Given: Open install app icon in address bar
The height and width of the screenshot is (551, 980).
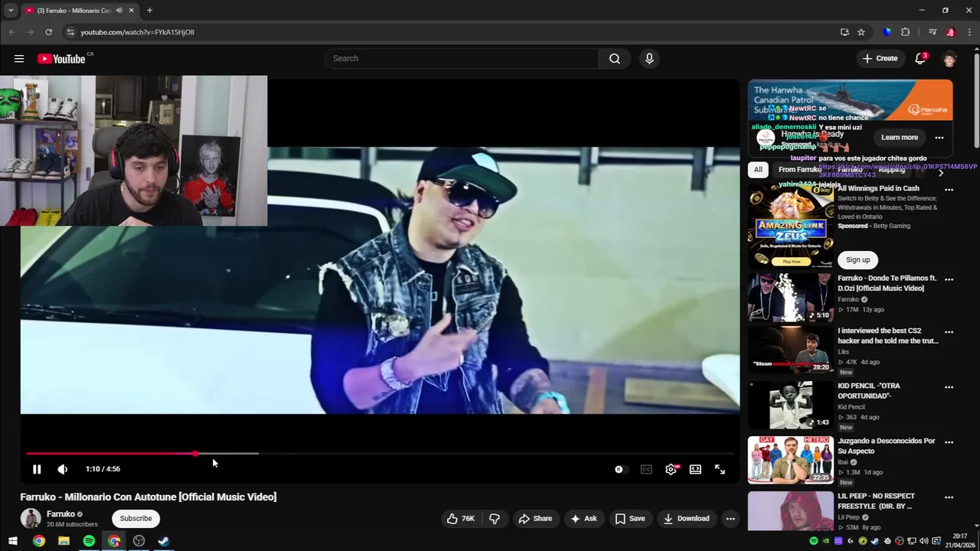Looking at the screenshot, I should (x=844, y=32).
